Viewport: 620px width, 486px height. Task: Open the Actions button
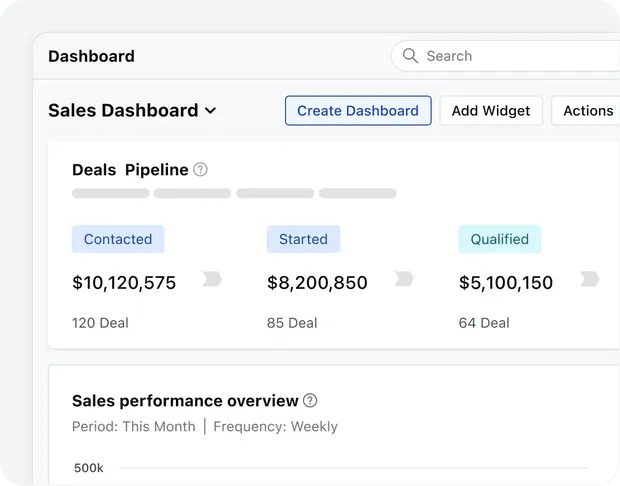[586, 111]
